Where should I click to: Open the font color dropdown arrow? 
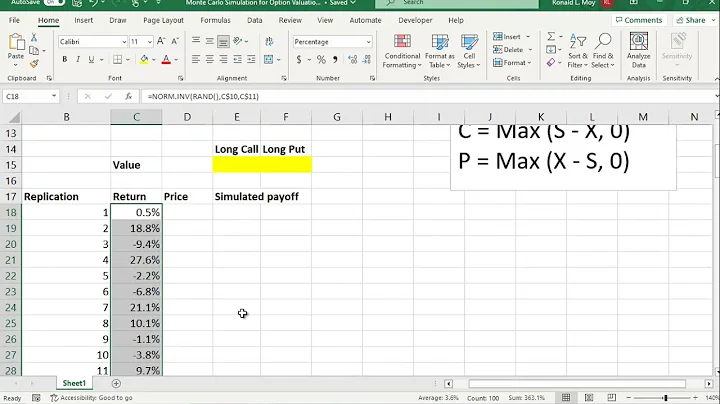coord(176,60)
